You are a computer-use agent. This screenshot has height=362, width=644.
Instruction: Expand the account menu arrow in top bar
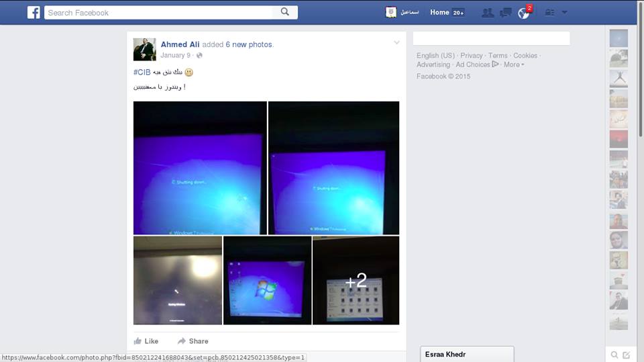click(564, 12)
